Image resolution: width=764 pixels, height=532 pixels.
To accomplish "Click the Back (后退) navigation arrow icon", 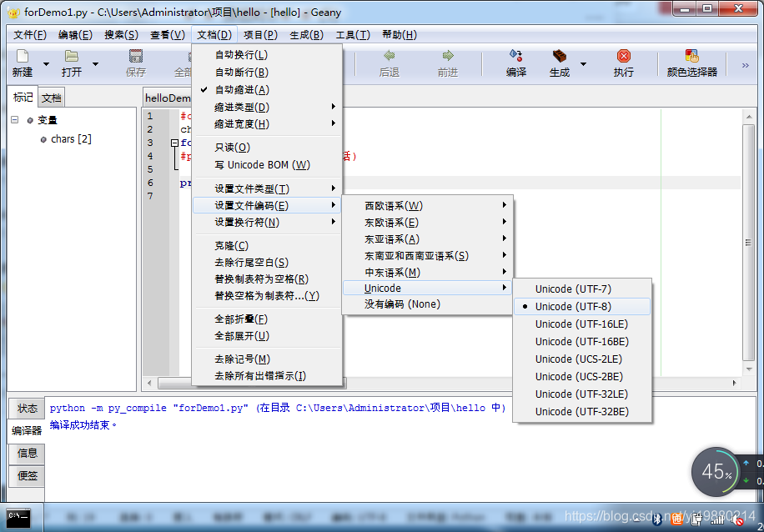I will pos(389,56).
